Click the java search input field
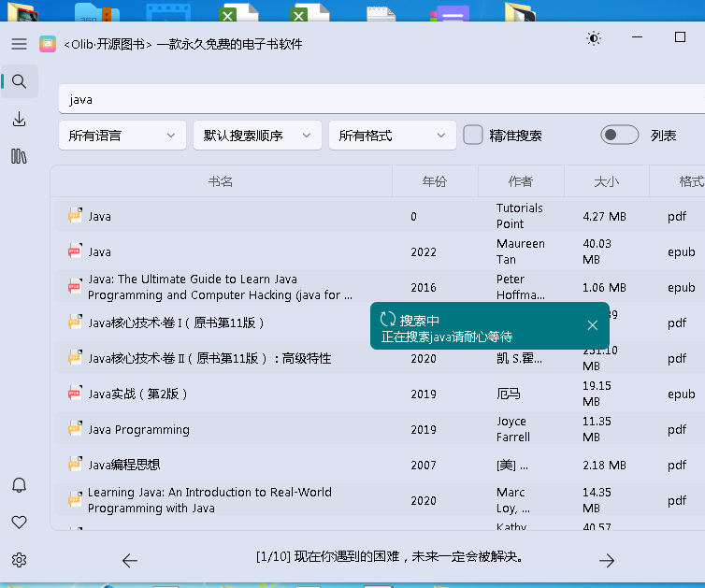 (x=381, y=99)
